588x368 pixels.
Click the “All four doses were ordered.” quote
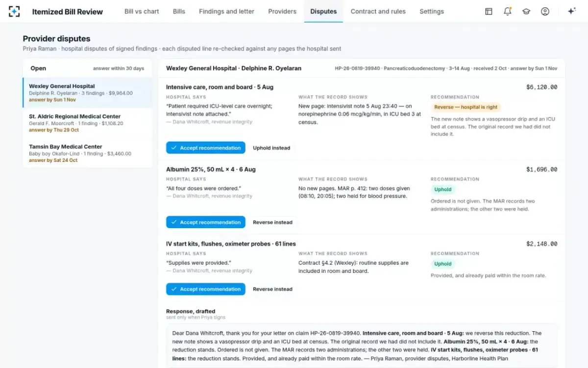pos(203,188)
